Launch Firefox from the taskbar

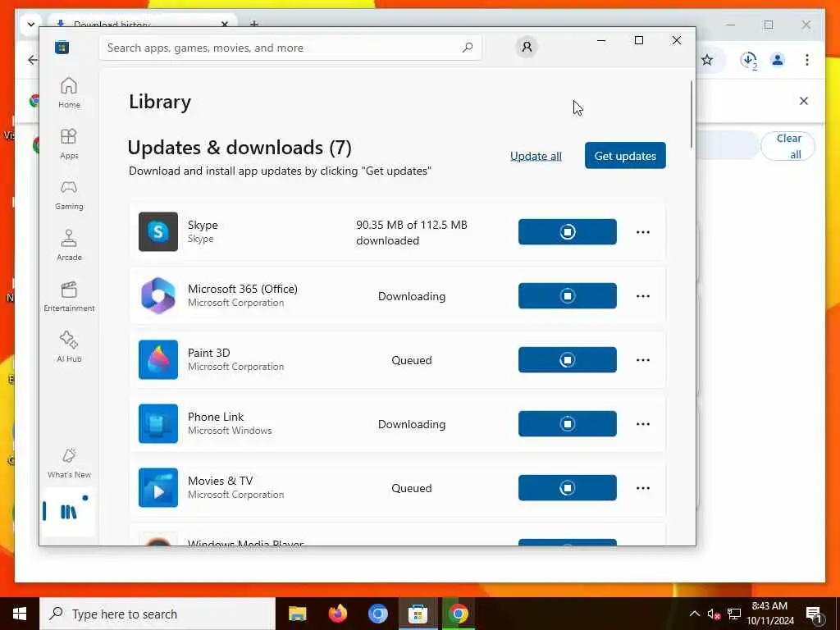[x=337, y=614]
